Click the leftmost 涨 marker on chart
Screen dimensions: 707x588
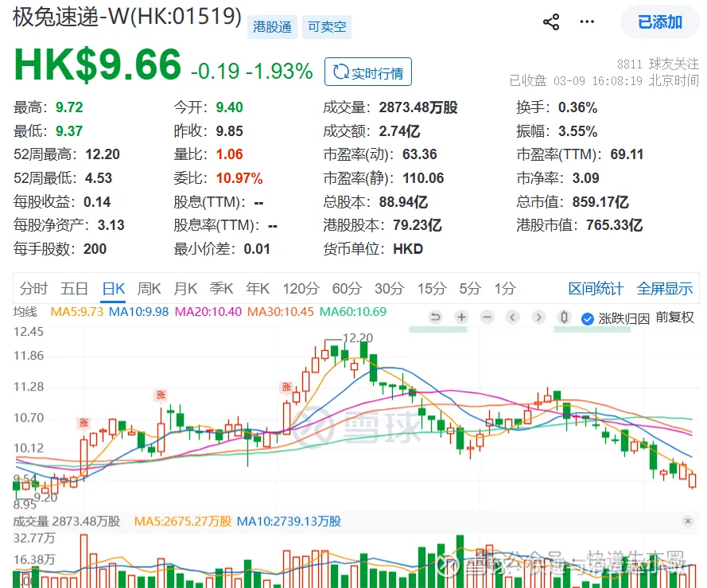[x=84, y=423]
